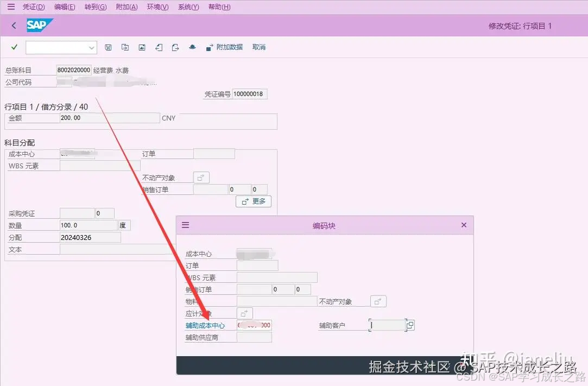Open the 编码块 popup hamburger menu
588x386 pixels.
click(185, 225)
